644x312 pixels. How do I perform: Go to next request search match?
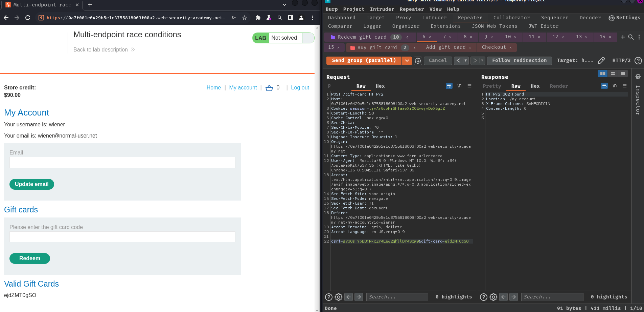coord(359,297)
